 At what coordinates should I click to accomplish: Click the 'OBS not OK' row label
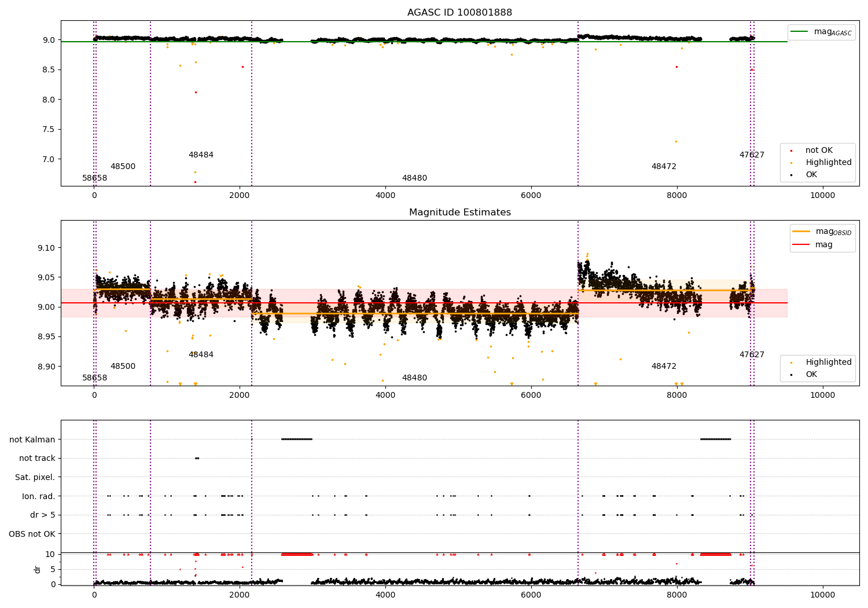(32, 534)
